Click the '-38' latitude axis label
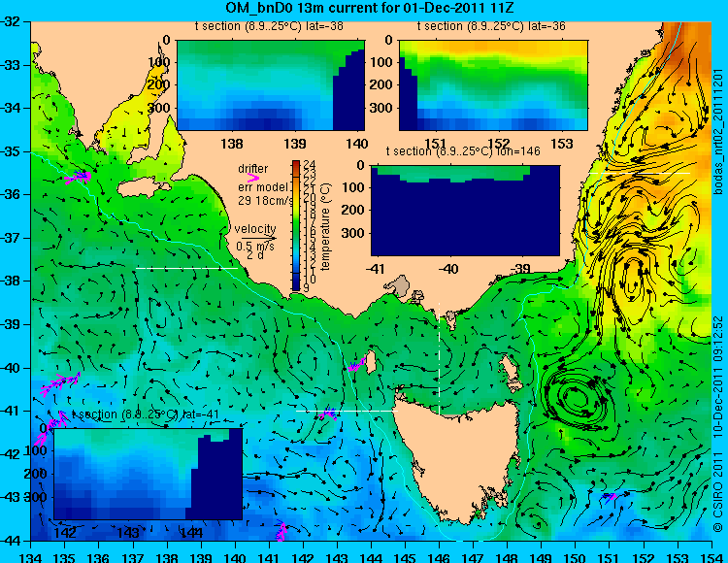728x563 pixels. pyautogui.click(x=10, y=281)
